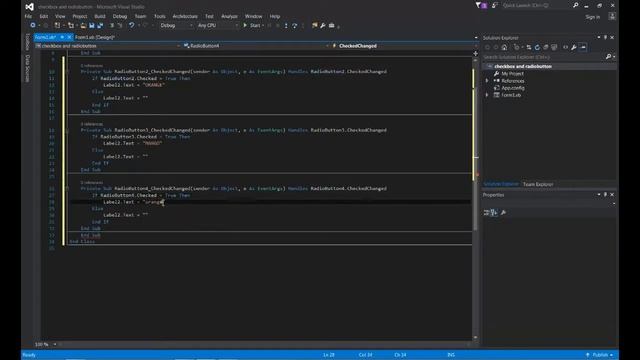Switch to the Team Explorer tab
The image size is (640, 360).
(x=538, y=184)
